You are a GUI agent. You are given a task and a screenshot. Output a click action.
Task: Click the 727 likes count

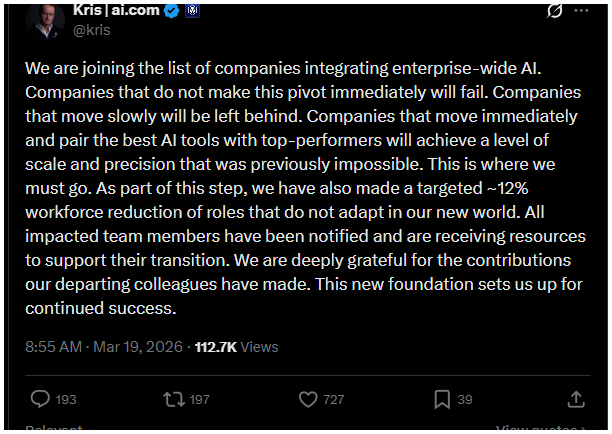pyautogui.click(x=334, y=399)
